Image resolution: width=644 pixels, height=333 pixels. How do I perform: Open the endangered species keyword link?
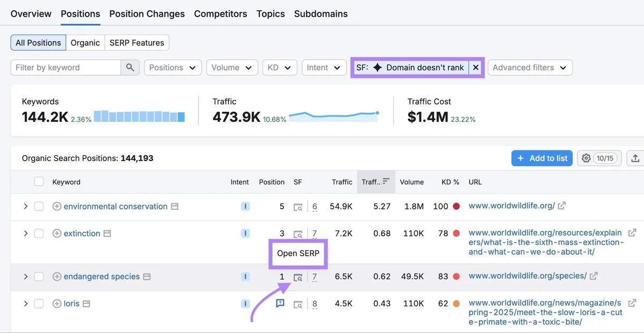click(x=102, y=276)
